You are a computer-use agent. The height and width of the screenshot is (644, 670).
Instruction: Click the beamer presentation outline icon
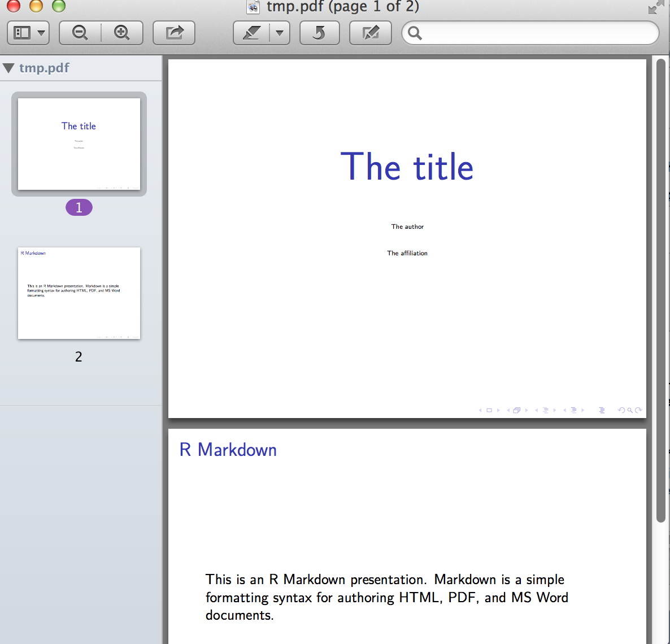(x=602, y=410)
